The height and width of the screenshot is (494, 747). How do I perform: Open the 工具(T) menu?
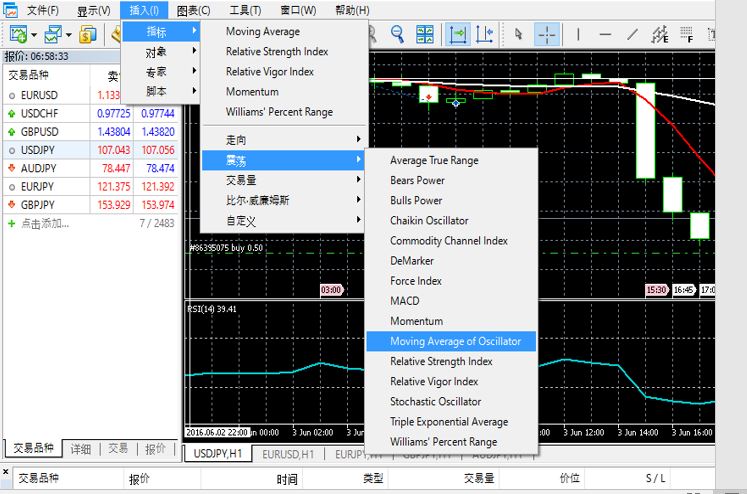[245, 10]
